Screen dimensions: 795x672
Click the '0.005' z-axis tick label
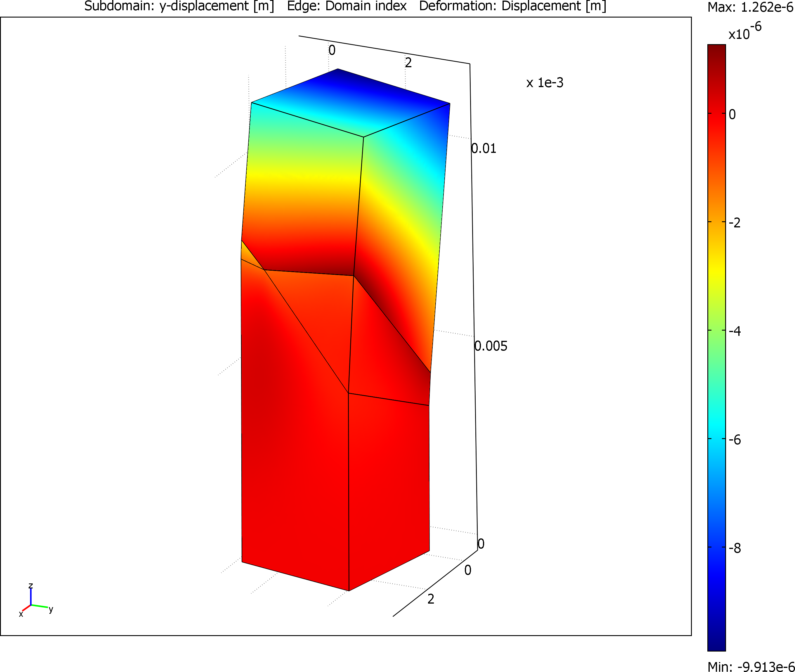491,346
